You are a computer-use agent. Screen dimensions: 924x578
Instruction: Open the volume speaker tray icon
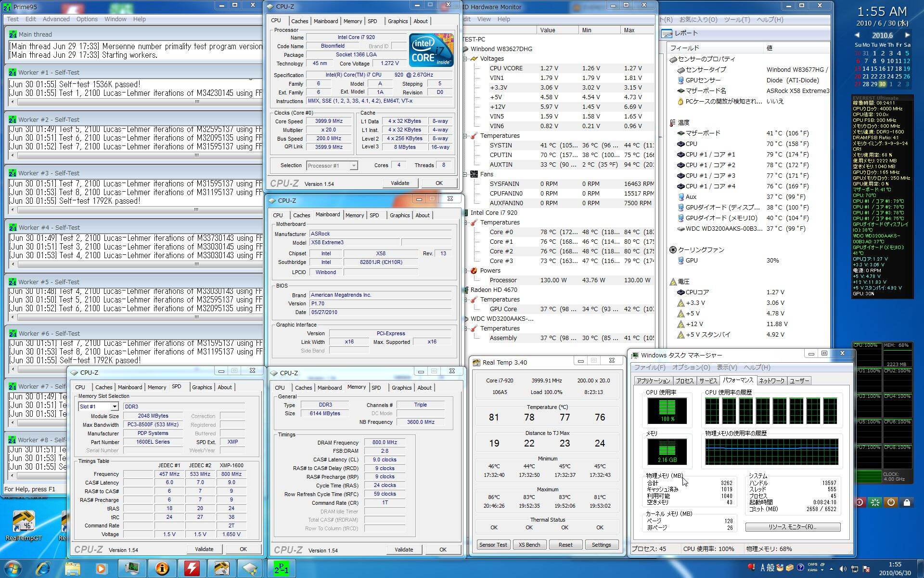[843, 569]
